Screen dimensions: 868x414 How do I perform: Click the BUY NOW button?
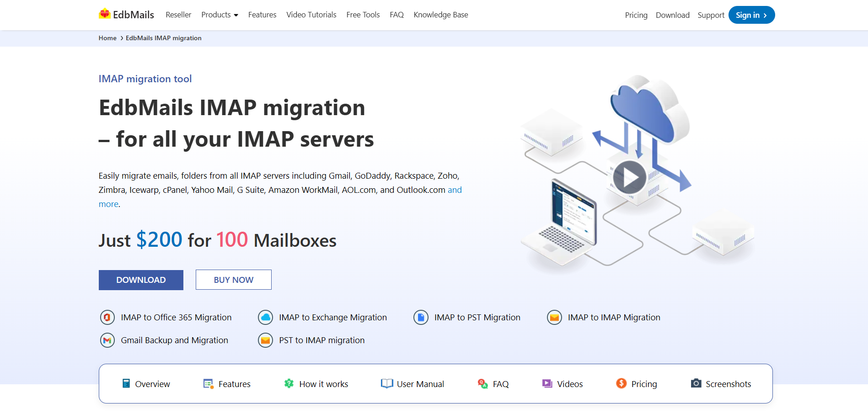pyautogui.click(x=233, y=280)
